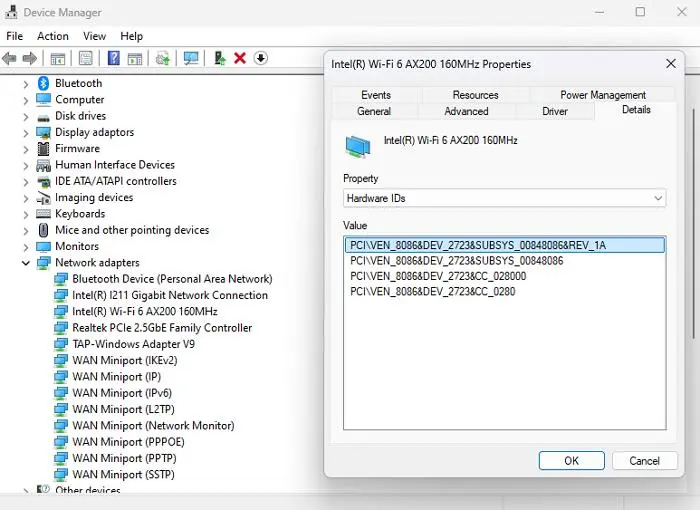Viewport: 700px width, 510px height.
Task: Expand the Bluetooth tree node
Action: [25, 84]
